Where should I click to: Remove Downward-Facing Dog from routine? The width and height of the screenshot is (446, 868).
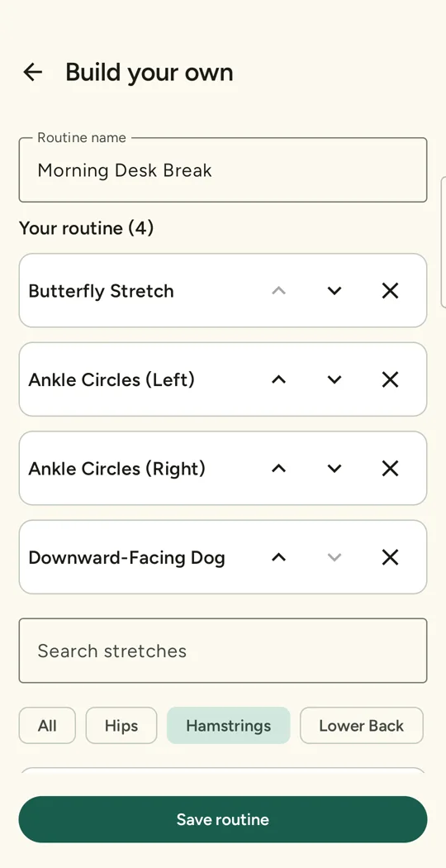(x=390, y=557)
